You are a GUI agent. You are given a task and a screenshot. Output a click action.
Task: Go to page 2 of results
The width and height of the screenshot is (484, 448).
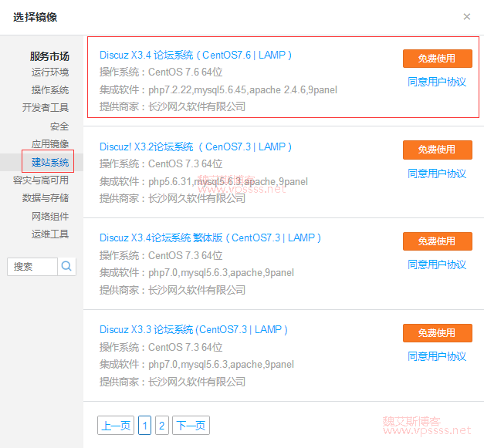(x=162, y=425)
